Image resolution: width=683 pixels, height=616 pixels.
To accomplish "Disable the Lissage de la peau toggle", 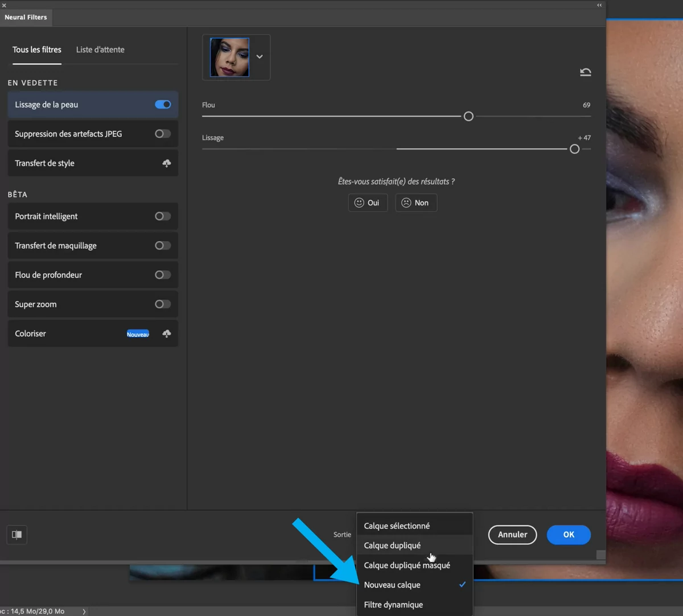I will (163, 105).
